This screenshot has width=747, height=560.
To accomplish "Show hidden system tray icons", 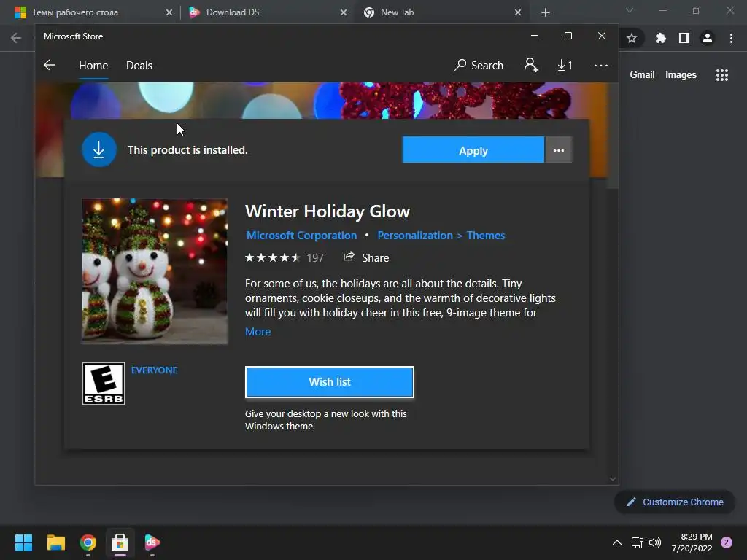I will coord(617,542).
